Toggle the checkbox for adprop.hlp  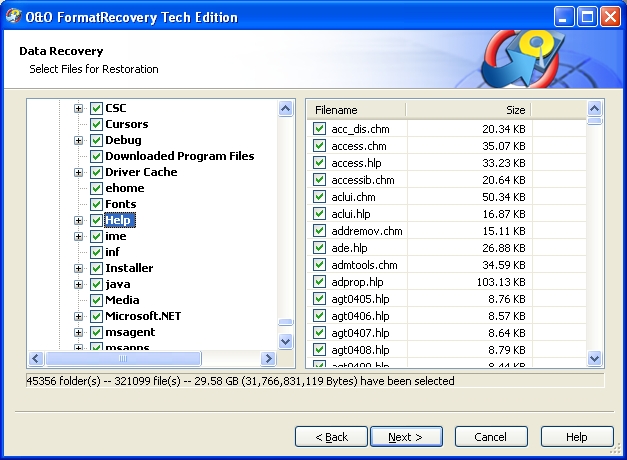319,282
